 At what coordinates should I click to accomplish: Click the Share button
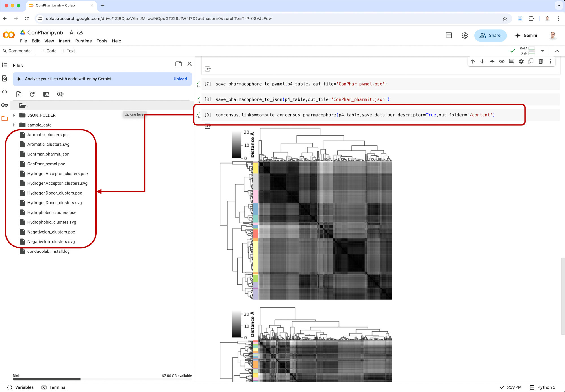pyautogui.click(x=490, y=35)
